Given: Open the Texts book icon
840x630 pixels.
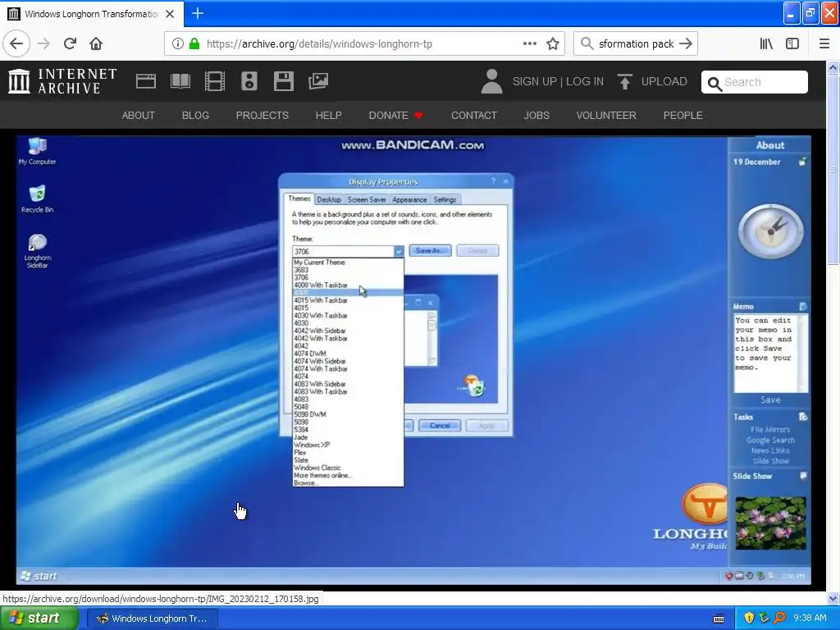Looking at the screenshot, I should coord(180,81).
